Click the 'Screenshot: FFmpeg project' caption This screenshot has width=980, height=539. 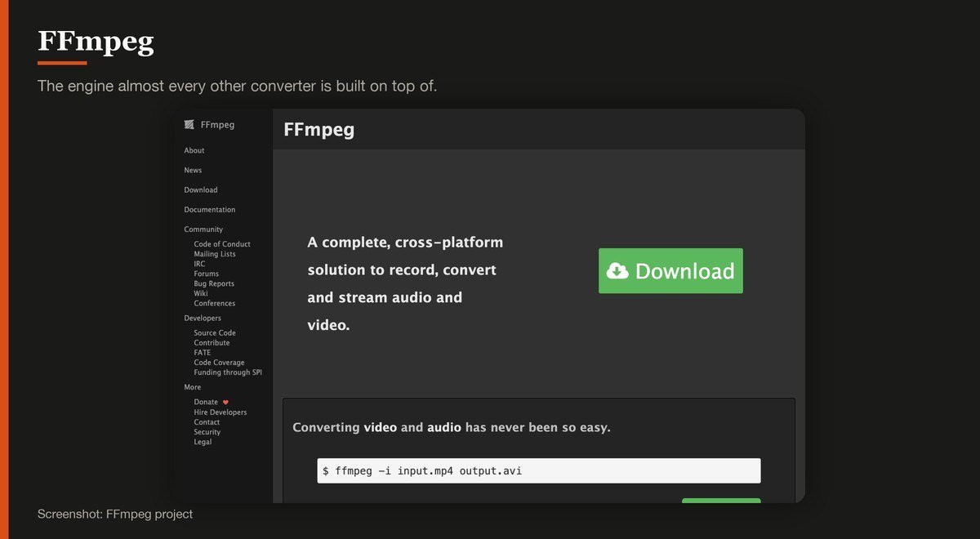tap(115, 514)
